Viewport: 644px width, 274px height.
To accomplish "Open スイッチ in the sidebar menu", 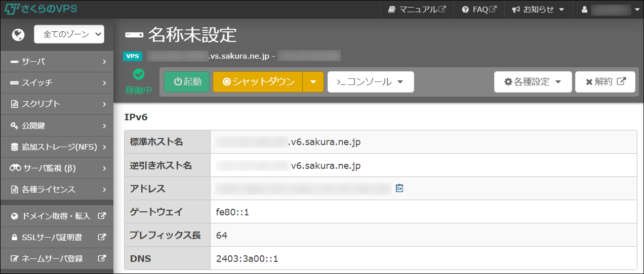I will 57,82.
